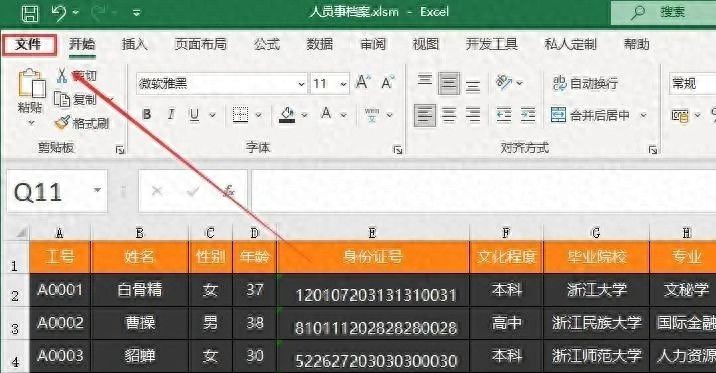This screenshot has height=373, width=716.
Task: Open the font size 11 dropdown
Action: click(343, 84)
